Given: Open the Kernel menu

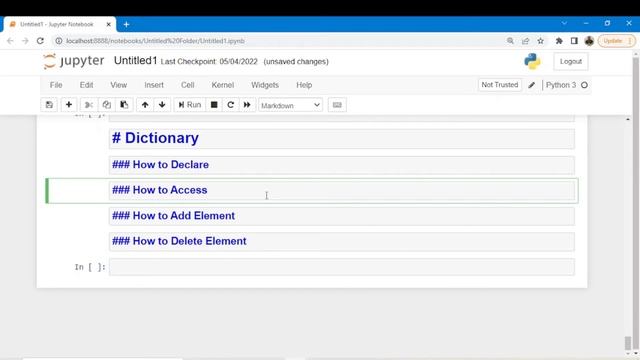Looking at the screenshot, I should 222,85.
